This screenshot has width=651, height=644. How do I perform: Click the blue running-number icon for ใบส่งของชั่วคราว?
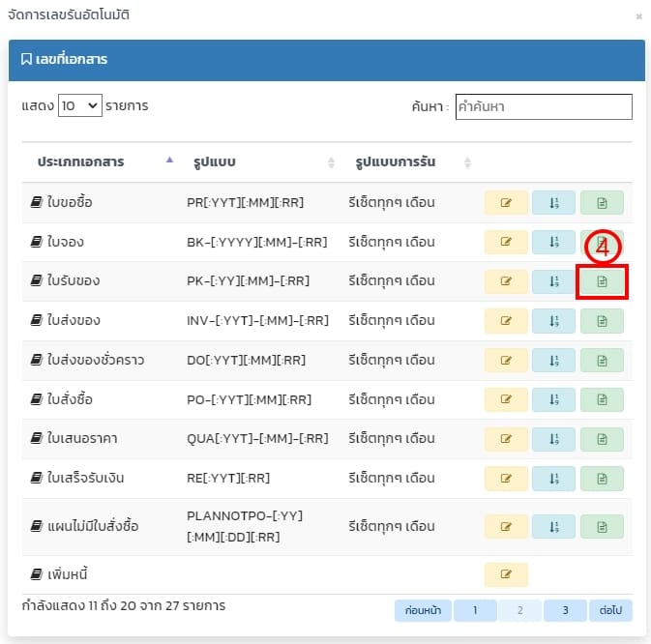553,361
